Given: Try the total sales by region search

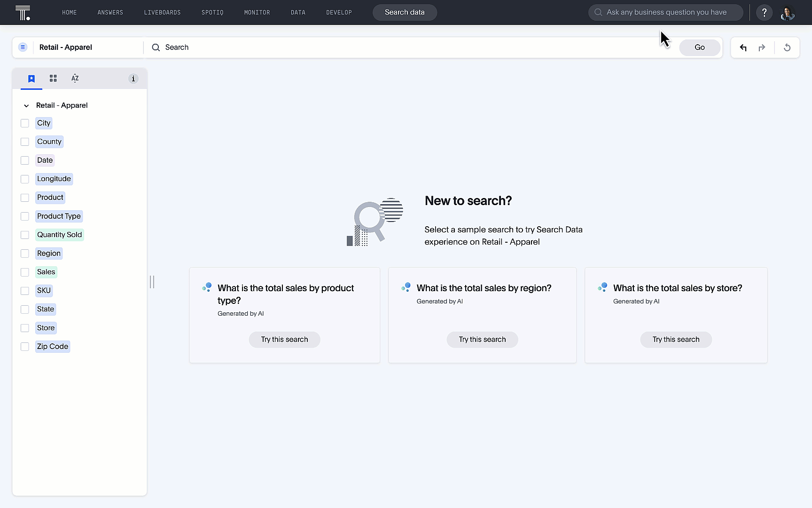Looking at the screenshot, I should click(x=482, y=340).
